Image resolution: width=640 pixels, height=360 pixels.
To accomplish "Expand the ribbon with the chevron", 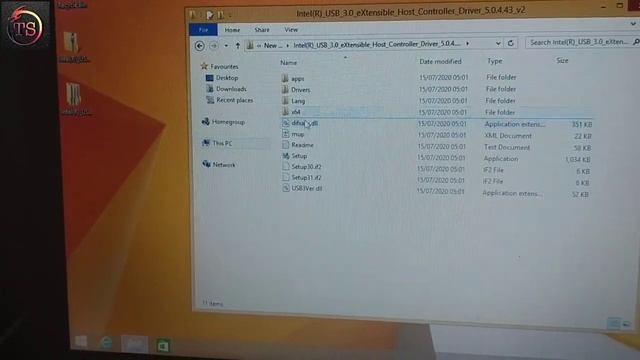I will pos(633,24).
